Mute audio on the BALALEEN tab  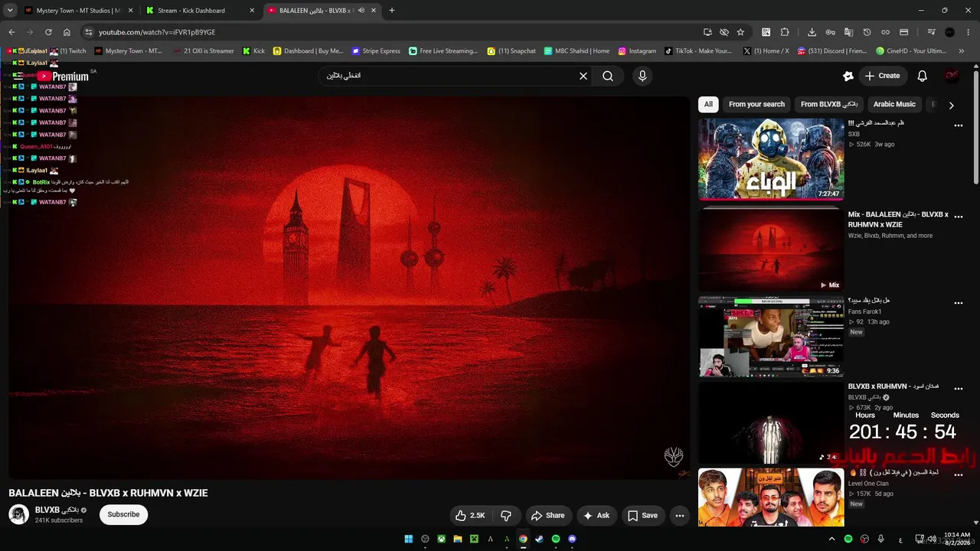[x=361, y=11]
